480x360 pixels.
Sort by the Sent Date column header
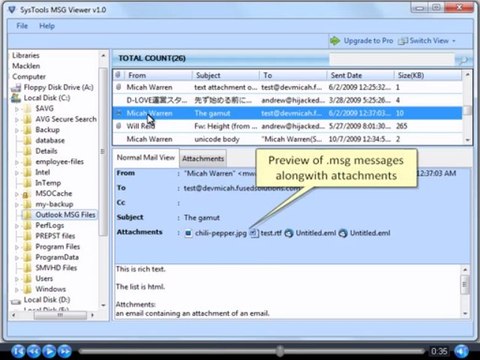tap(361, 75)
